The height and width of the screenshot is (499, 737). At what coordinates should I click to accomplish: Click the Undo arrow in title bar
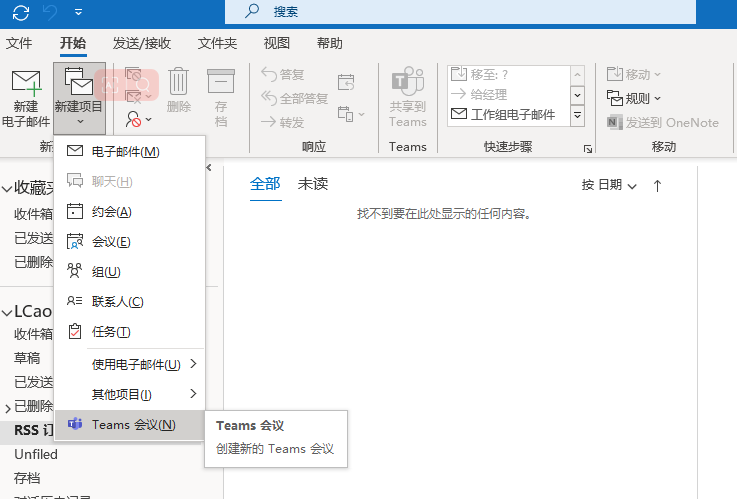pos(50,12)
